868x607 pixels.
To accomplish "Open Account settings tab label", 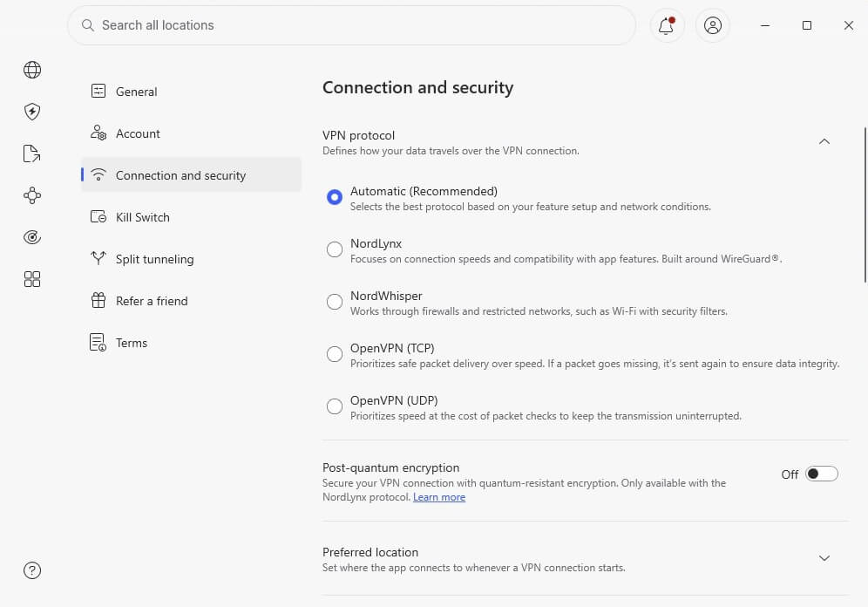I will (138, 133).
